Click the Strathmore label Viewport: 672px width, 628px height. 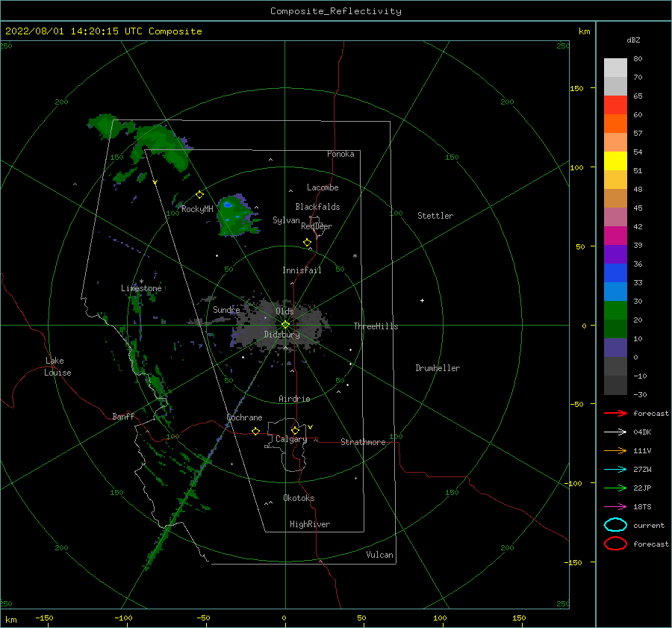[x=363, y=442]
